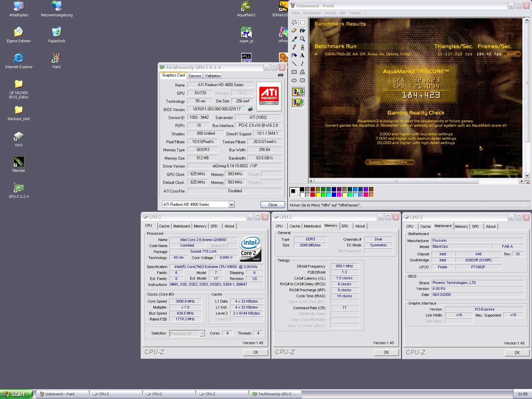Screen dimensions: 532x399
Task: Pick the red color in Paint's palette
Action: coord(313,195)
